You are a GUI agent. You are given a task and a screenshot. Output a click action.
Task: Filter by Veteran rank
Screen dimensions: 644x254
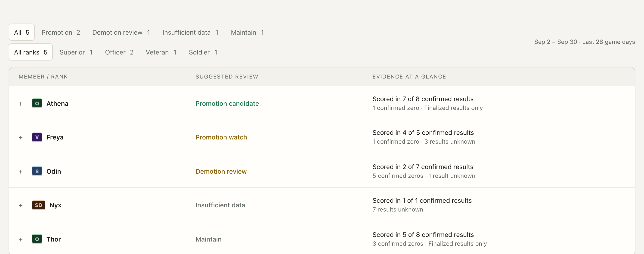161,52
